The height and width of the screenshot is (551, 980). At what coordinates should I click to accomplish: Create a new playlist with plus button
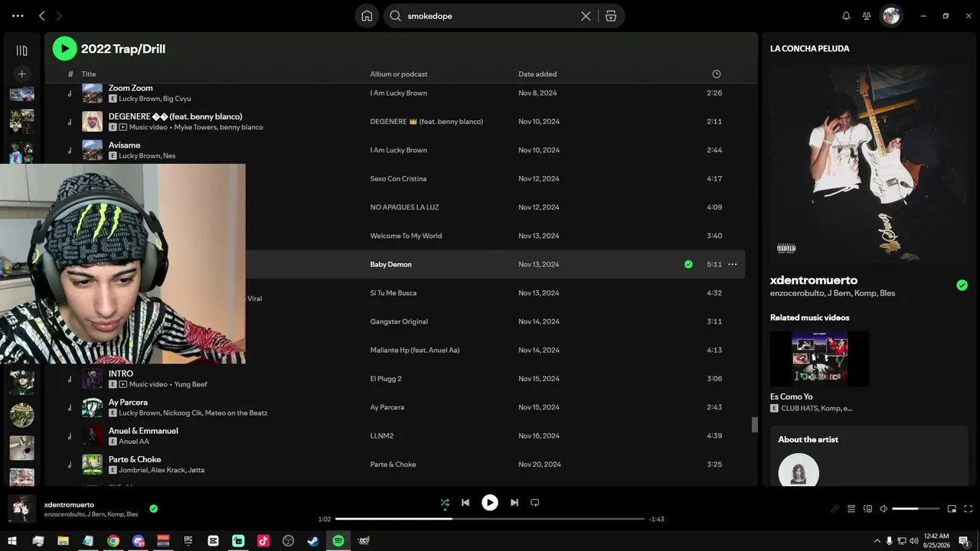tap(21, 74)
